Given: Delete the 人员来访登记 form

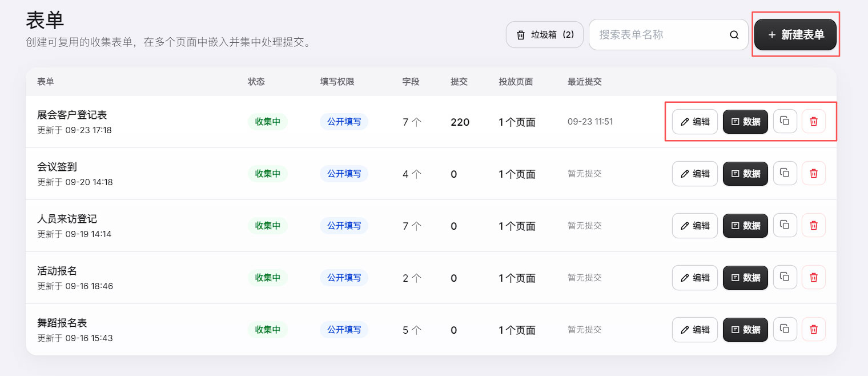Looking at the screenshot, I should [814, 225].
